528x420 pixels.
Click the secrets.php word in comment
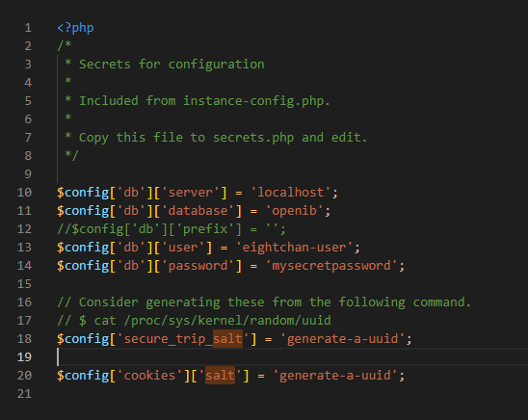coord(253,138)
